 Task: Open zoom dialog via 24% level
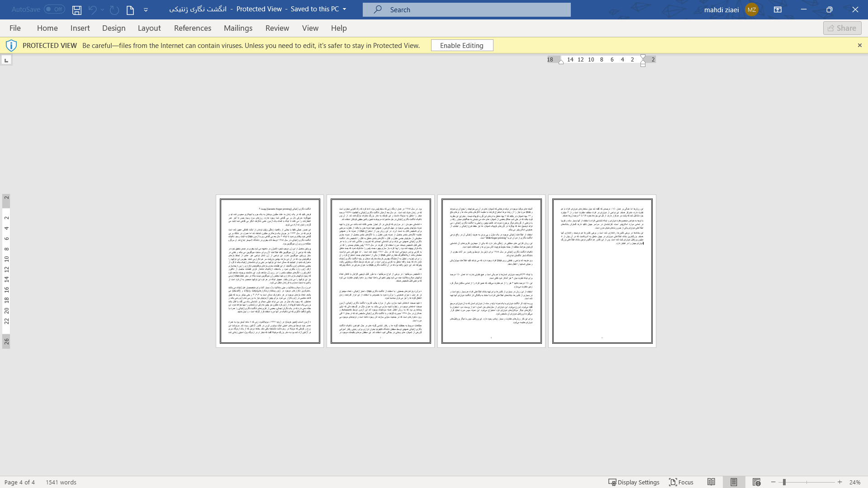coord(854,482)
